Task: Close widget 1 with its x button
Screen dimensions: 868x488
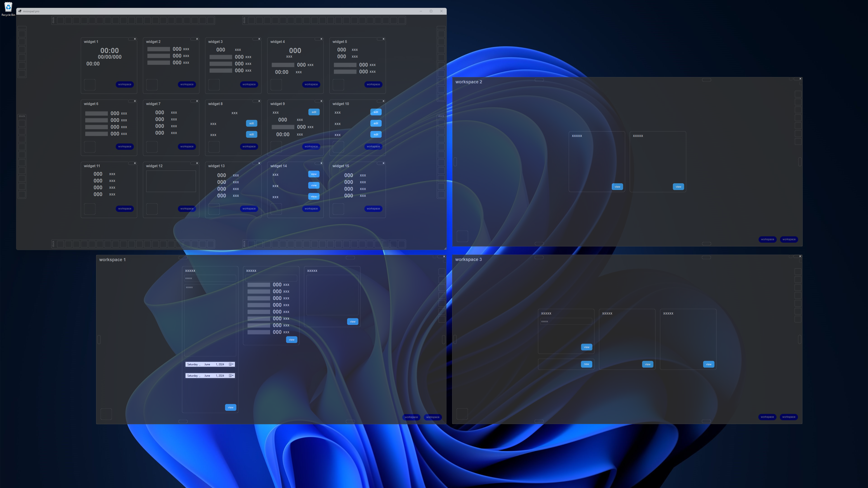Action: pyautogui.click(x=135, y=39)
